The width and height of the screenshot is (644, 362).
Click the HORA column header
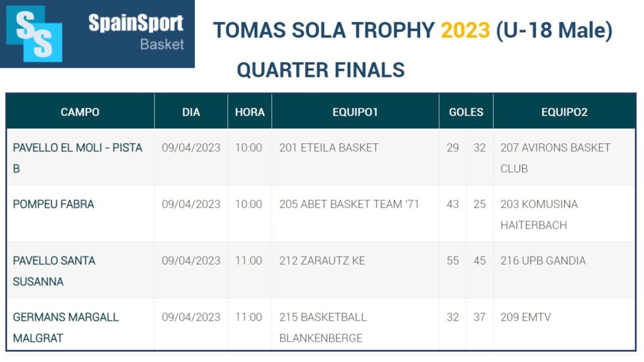click(x=250, y=112)
